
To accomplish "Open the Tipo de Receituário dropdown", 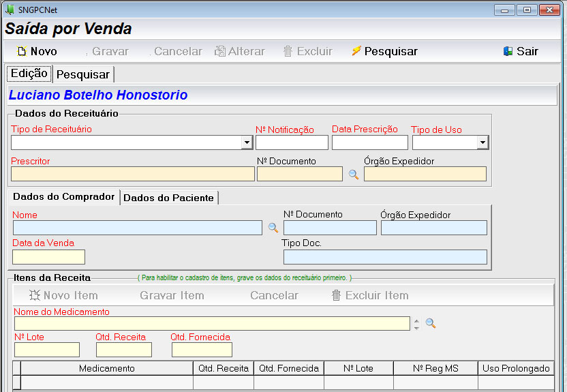I will tap(247, 142).
